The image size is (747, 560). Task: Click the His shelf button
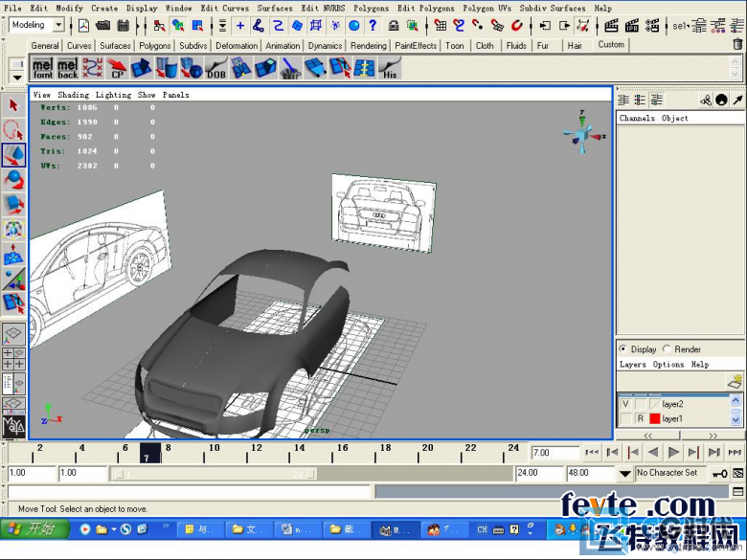pos(389,68)
